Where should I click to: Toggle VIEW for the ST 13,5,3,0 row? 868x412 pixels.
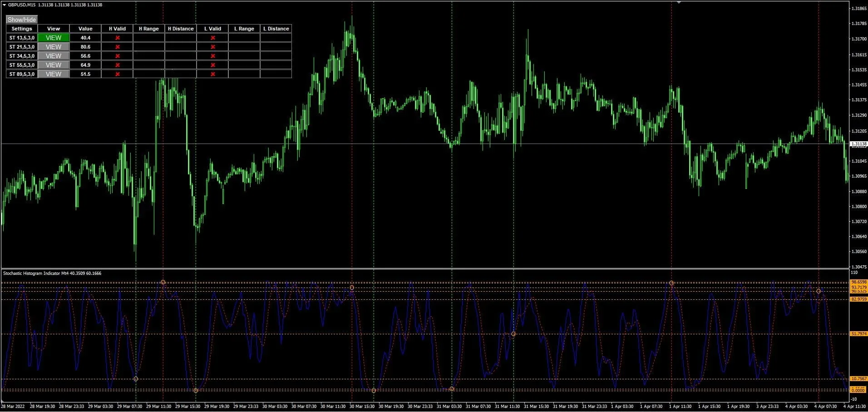pyautogui.click(x=53, y=38)
